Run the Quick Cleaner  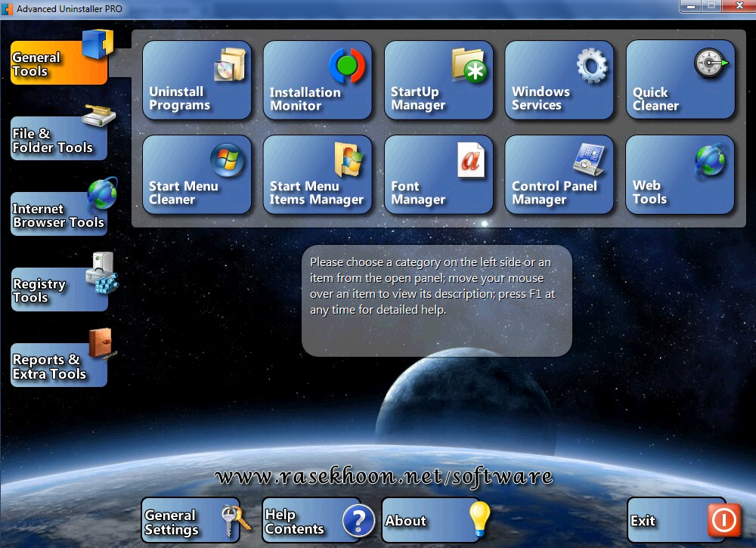point(680,80)
